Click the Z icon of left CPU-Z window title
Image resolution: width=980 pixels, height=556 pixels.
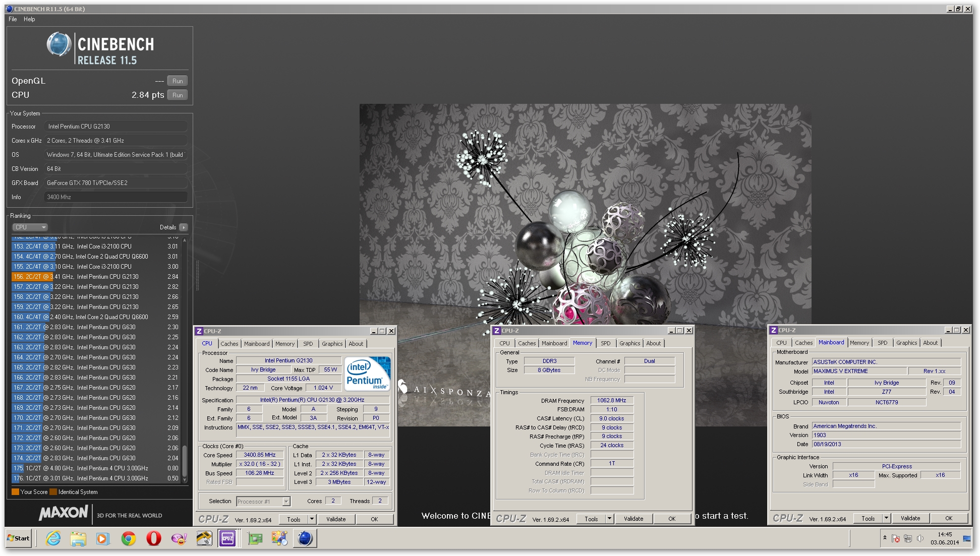[199, 331]
